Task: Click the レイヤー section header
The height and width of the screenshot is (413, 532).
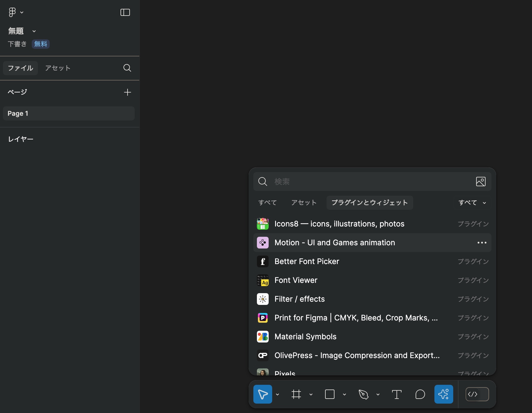Action: 21,139
